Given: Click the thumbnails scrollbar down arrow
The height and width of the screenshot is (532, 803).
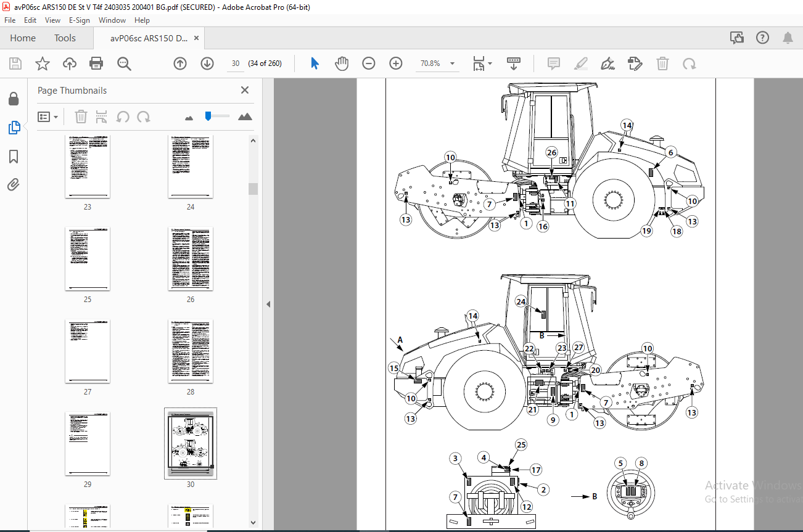Looking at the screenshot, I should (x=253, y=522).
